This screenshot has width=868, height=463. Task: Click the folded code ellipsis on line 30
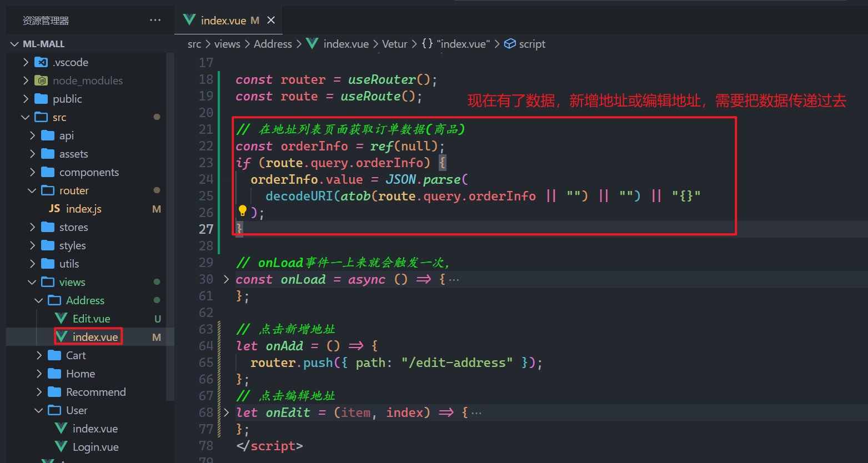coord(454,280)
